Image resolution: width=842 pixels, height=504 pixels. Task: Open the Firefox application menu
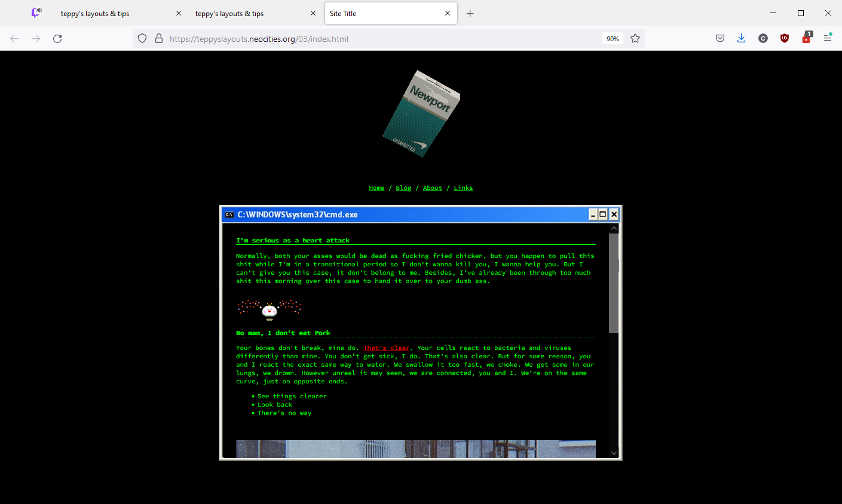click(x=828, y=38)
